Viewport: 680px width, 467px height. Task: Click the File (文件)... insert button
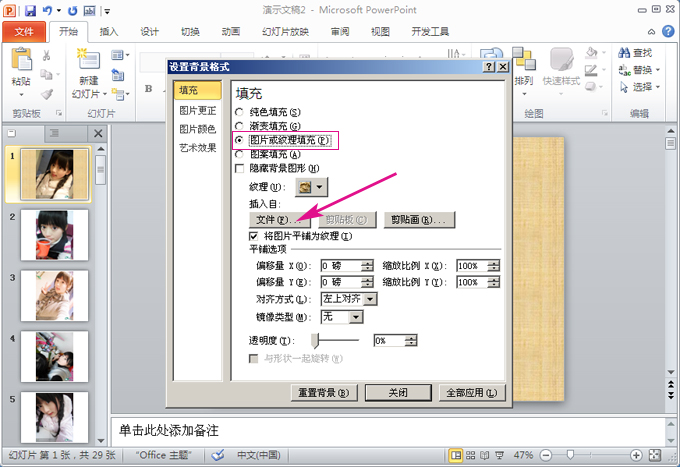tap(280, 220)
